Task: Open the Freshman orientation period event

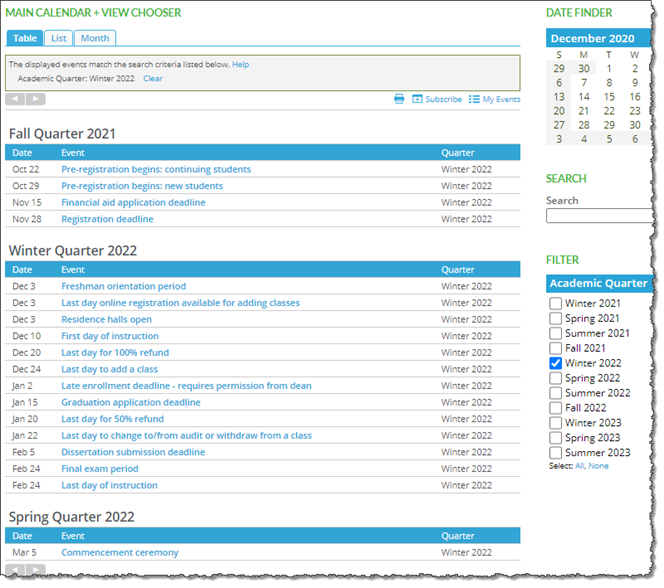Action: pos(123,286)
